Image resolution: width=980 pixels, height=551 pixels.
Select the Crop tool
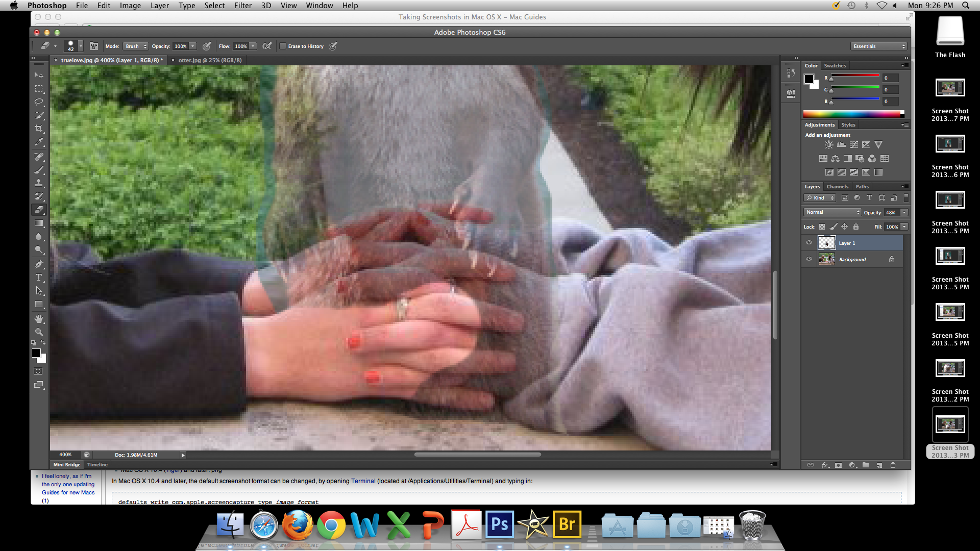39,129
